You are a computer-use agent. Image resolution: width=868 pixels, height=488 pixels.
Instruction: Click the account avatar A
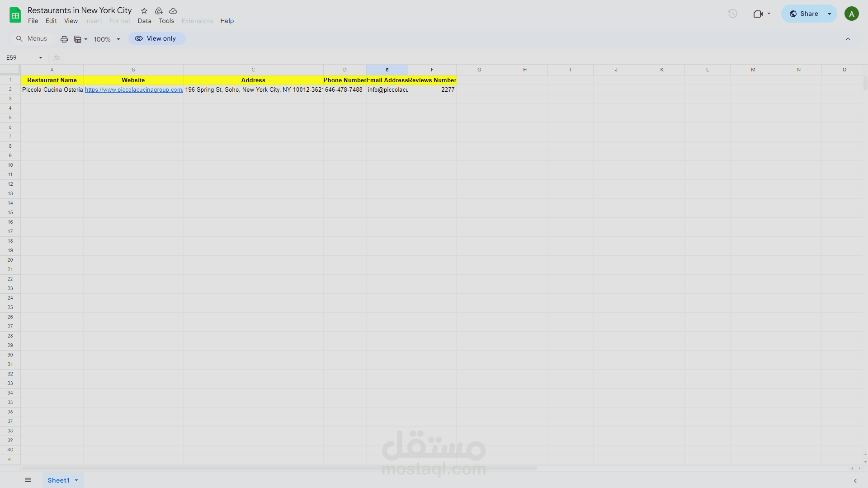851,14
